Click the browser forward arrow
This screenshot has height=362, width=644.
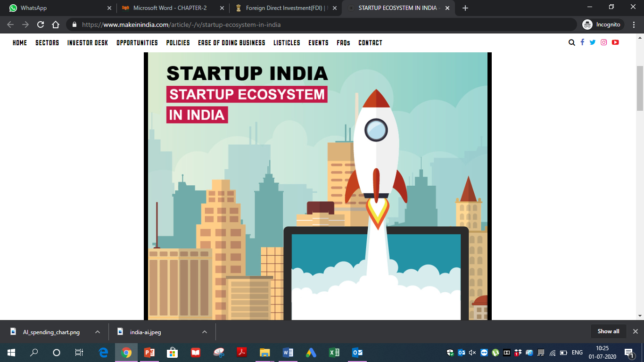25,25
